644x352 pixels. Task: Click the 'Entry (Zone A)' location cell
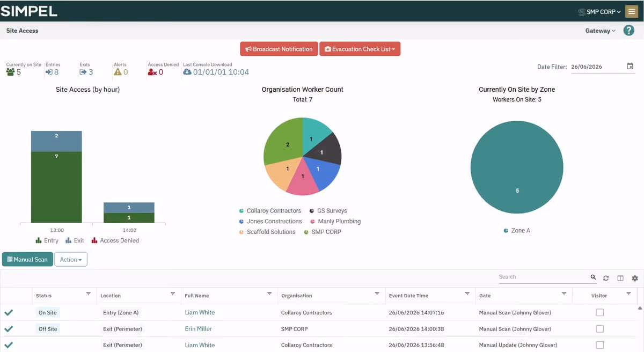pos(121,312)
